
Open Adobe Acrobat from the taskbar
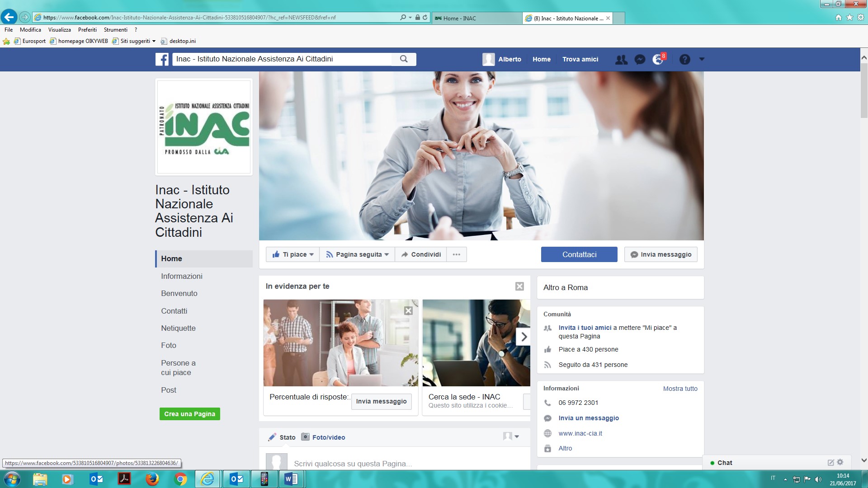tap(124, 479)
